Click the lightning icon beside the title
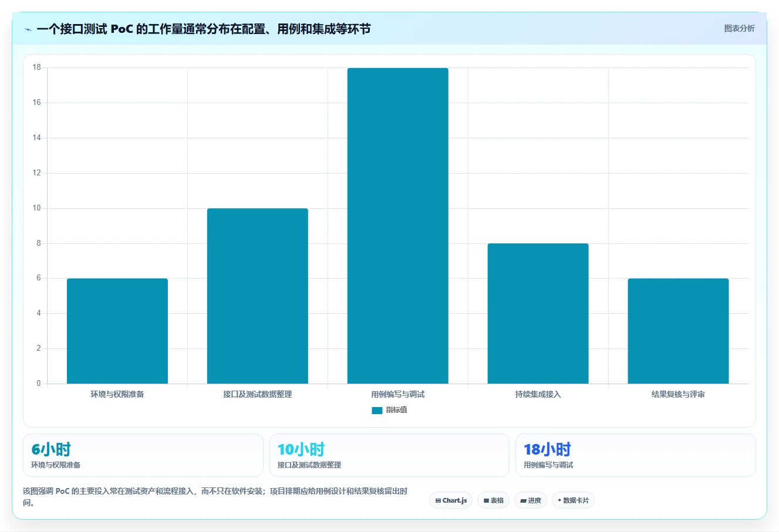This screenshot has height=532, width=779. click(x=28, y=29)
